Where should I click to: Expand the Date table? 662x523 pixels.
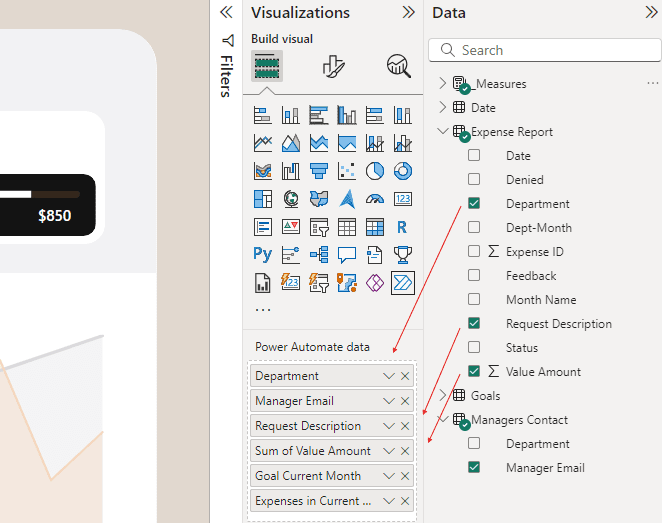pos(442,107)
